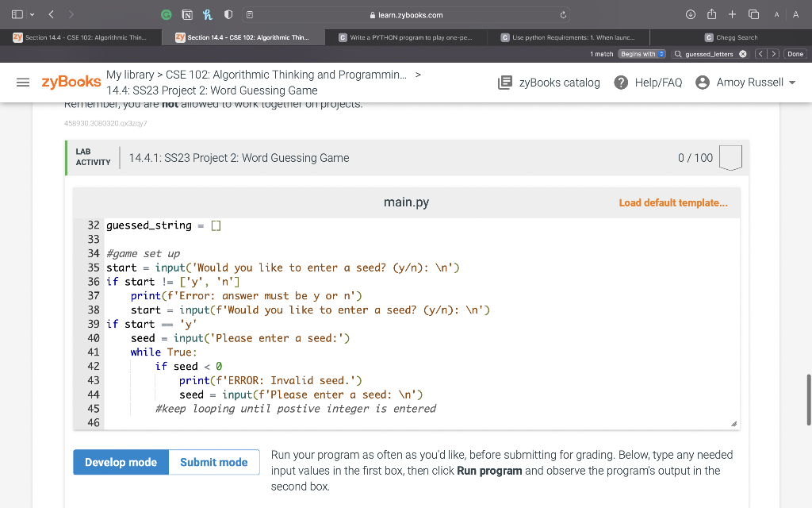The width and height of the screenshot is (812, 508).
Task: Open the Grammarly extension icon
Action: coord(167,13)
